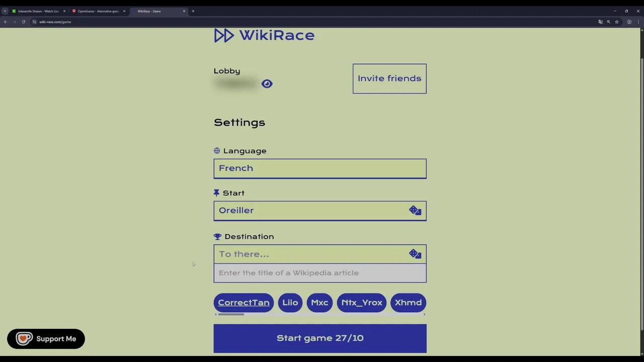Click the WikiRace title text
This screenshot has height=362, width=644.
tap(277, 35)
